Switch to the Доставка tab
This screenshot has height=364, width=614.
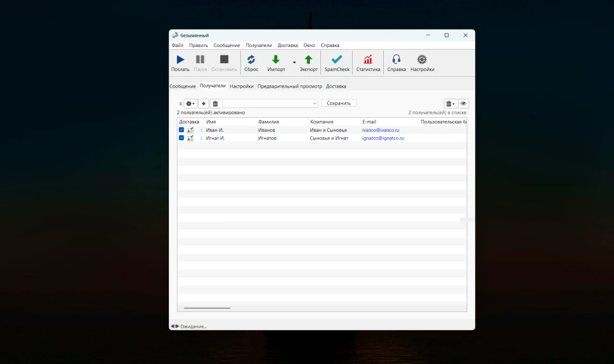(x=336, y=86)
